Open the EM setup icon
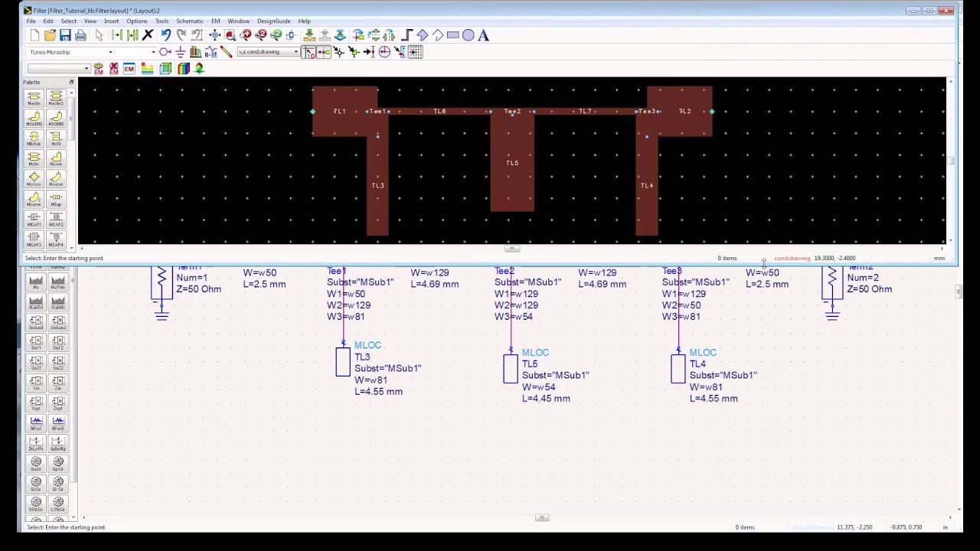980x551 pixels. [129, 69]
